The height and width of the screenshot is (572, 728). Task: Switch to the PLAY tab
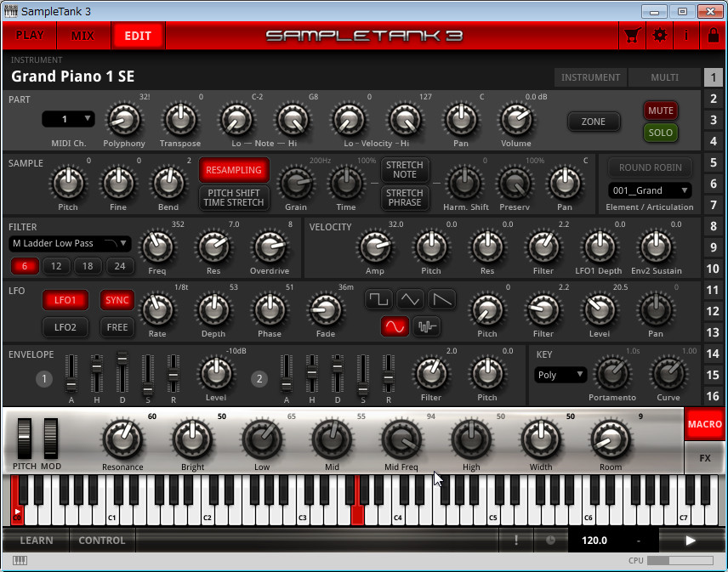point(30,35)
